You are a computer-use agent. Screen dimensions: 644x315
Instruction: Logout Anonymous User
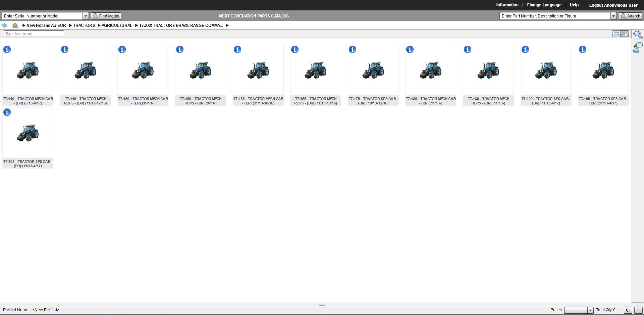[x=613, y=5]
